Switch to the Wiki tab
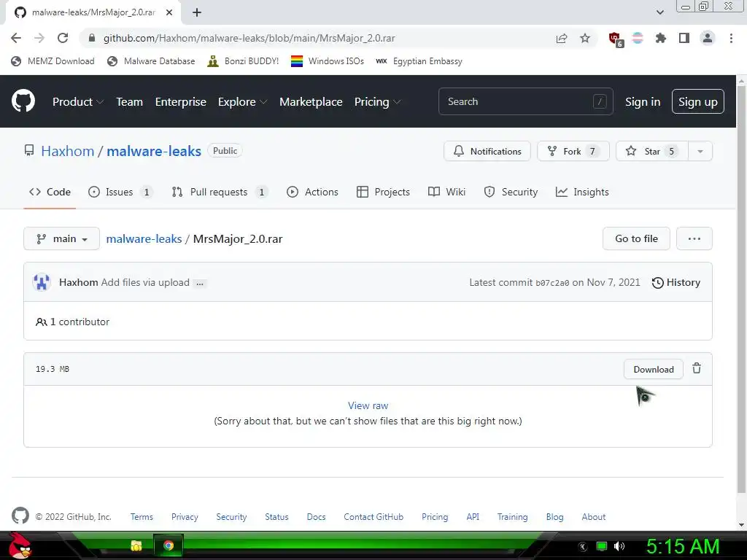Image resolution: width=747 pixels, height=560 pixels. [x=447, y=192]
